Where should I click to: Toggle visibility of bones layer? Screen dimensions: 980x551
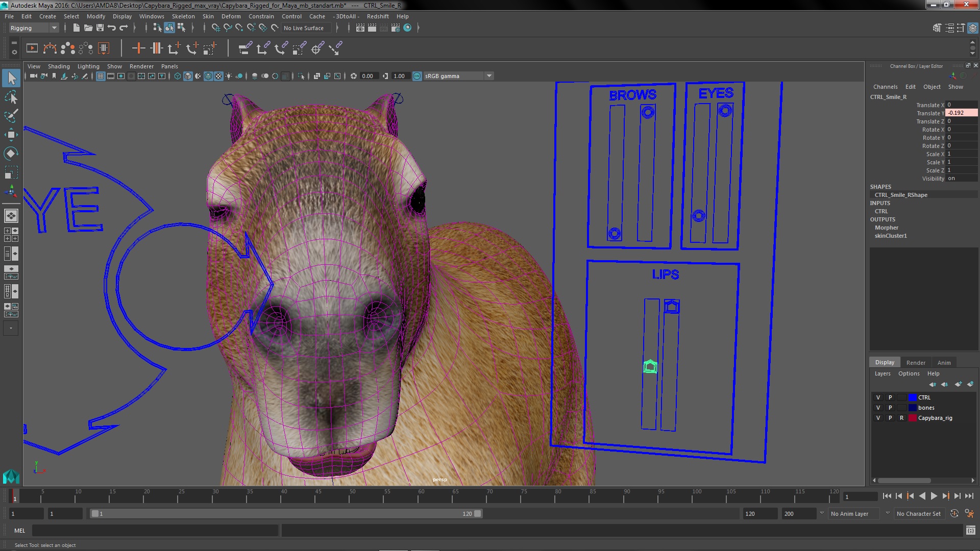tap(878, 408)
